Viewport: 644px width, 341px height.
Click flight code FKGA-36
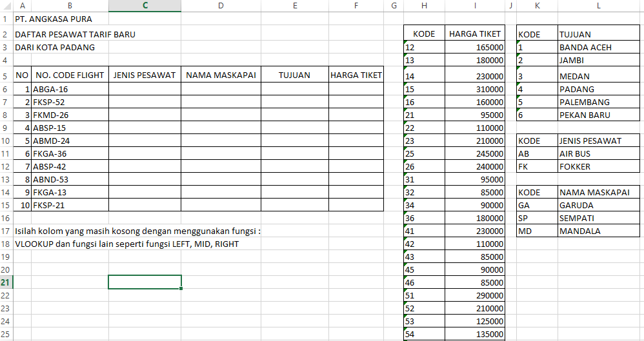pyautogui.click(x=70, y=153)
